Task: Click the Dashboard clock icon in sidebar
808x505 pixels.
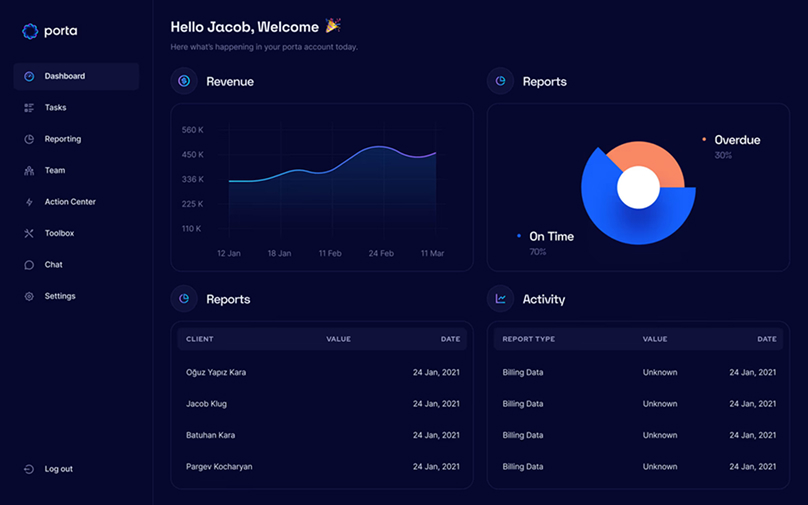Action: tap(29, 76)
